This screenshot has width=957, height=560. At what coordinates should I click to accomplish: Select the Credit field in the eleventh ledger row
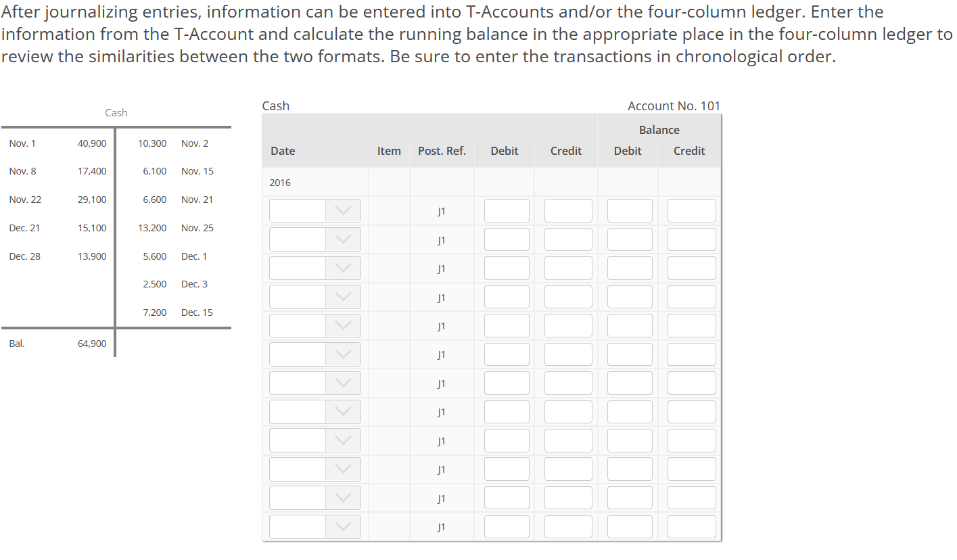[568, 498]
